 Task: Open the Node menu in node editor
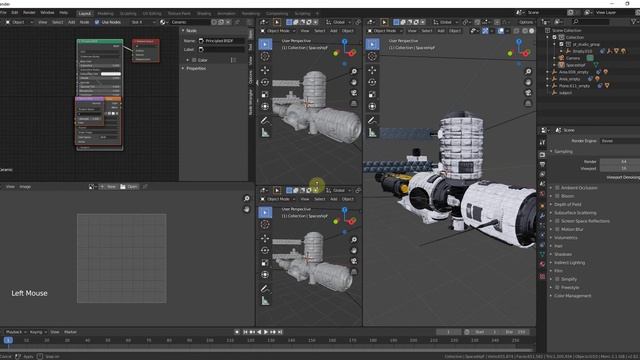(84, 22)
